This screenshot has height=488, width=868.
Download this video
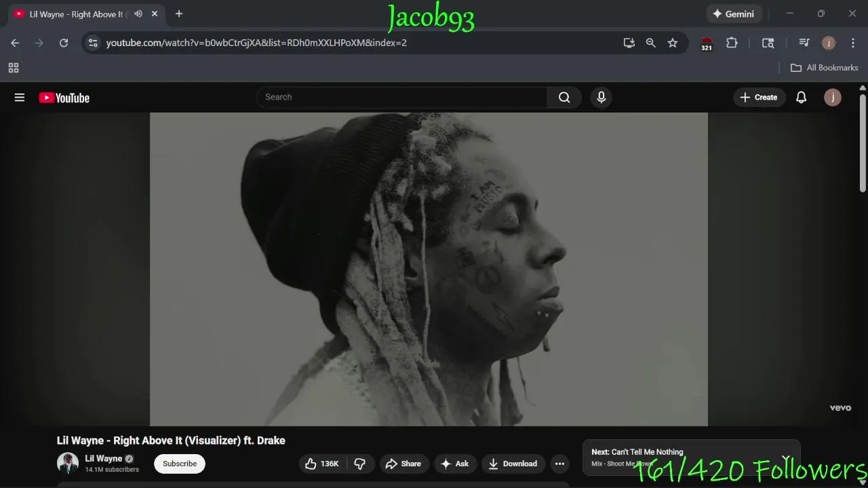[x=513, y=464]
